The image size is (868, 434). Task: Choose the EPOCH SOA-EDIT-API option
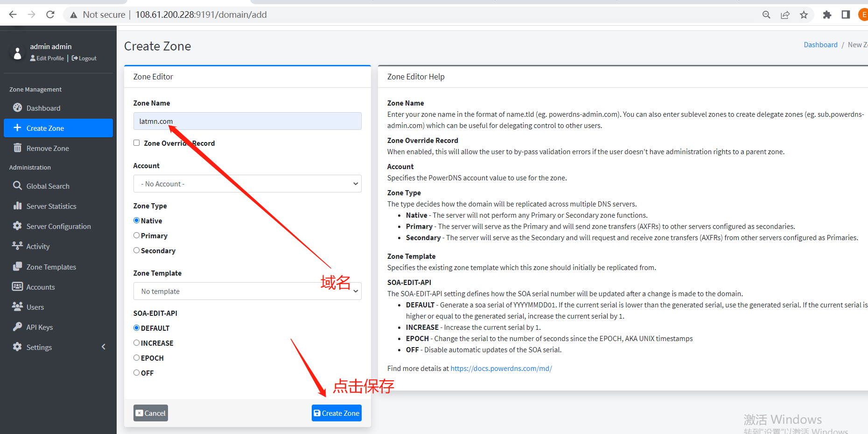(137, 358)
